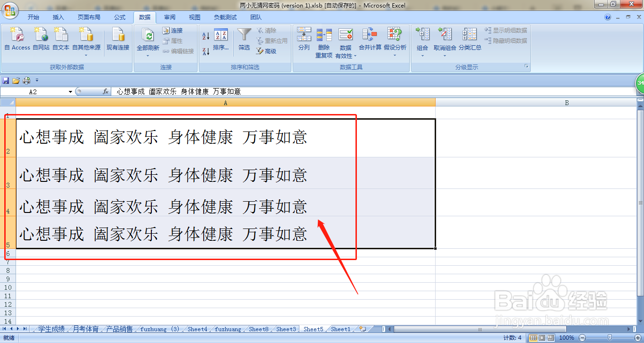Click Subtotal (分类汇总)
Viewport: 644px width, 343px height.
coord(470,39)
